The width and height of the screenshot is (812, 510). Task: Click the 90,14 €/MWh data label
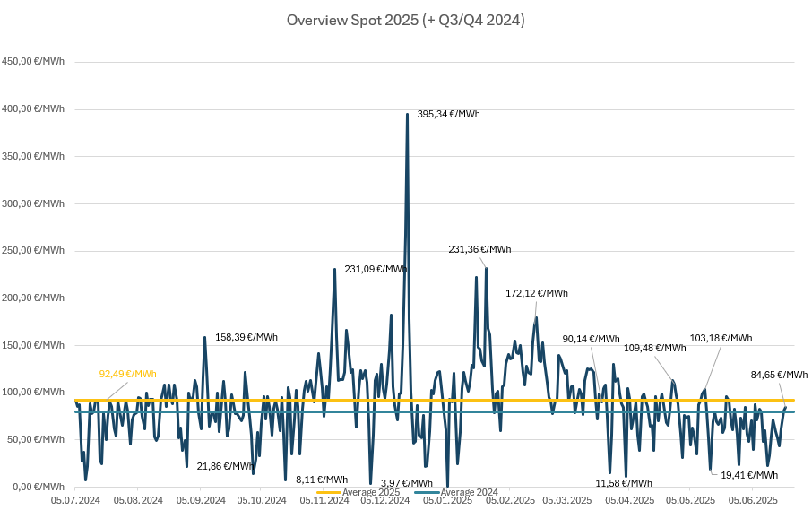[x=591, y=339]
